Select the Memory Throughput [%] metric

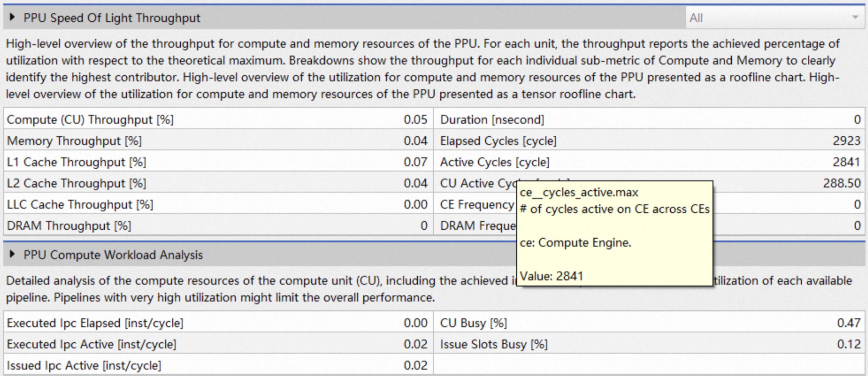[74, 141]
